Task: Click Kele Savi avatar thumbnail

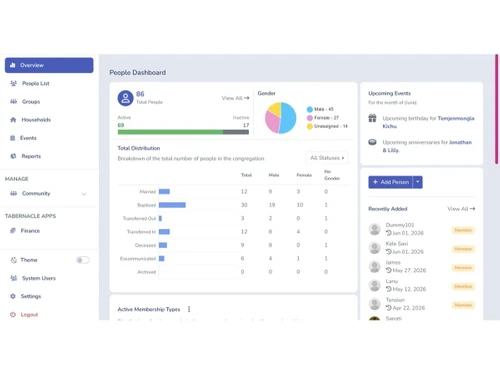Action: coord(375,248)
